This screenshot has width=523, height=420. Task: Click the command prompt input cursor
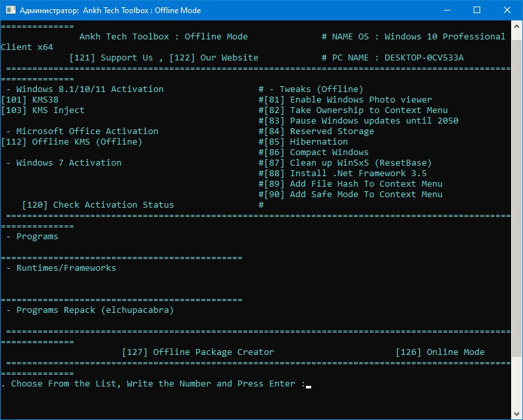(309, 385)
